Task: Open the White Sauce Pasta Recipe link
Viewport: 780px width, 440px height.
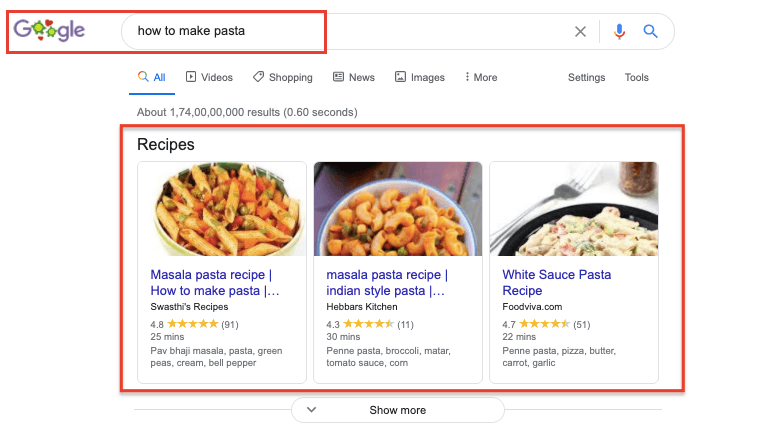Action: pyautogui.click(x=556, y=282)
